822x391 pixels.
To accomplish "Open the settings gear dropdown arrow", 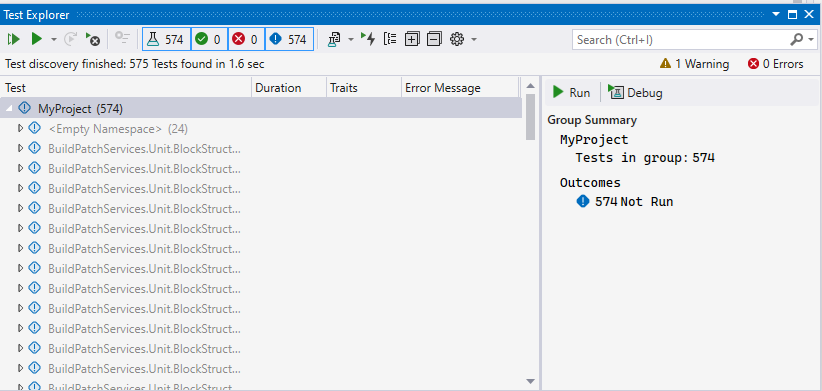I will coord(474,40).
